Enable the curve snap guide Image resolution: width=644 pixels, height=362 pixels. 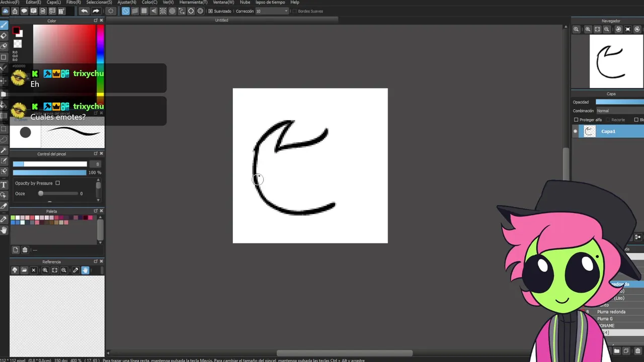[182, 11]
